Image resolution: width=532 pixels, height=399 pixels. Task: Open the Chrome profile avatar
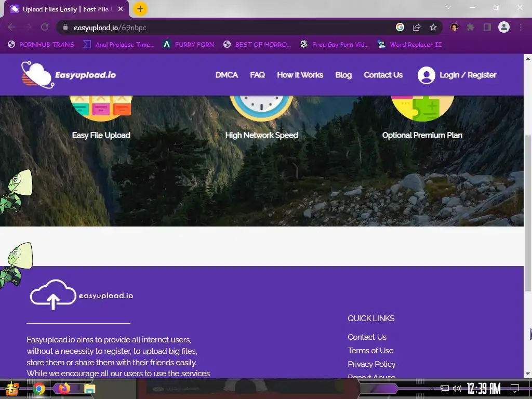point(504,27)
